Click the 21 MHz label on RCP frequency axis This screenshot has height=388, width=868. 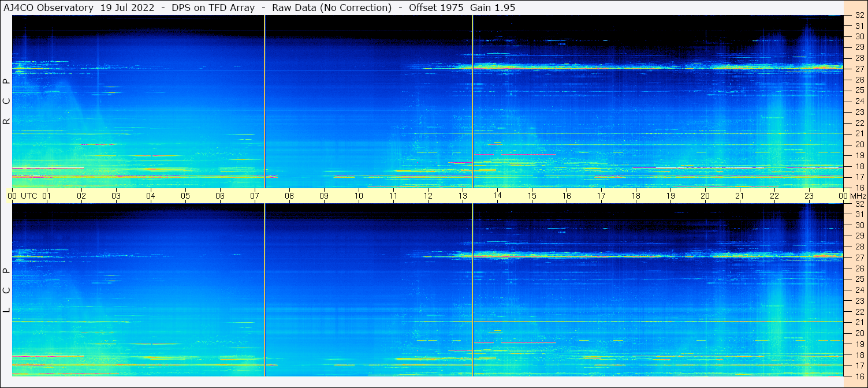[859, 133]
